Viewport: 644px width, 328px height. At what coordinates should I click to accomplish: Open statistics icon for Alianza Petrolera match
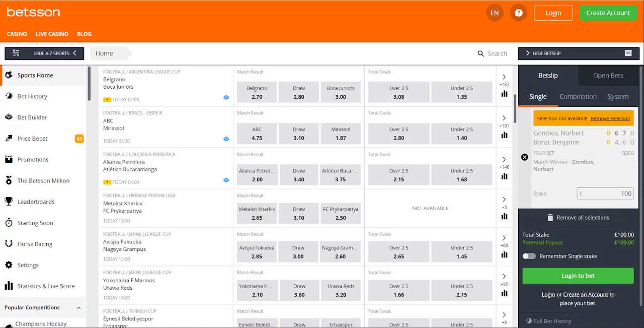tap(504, 176)
